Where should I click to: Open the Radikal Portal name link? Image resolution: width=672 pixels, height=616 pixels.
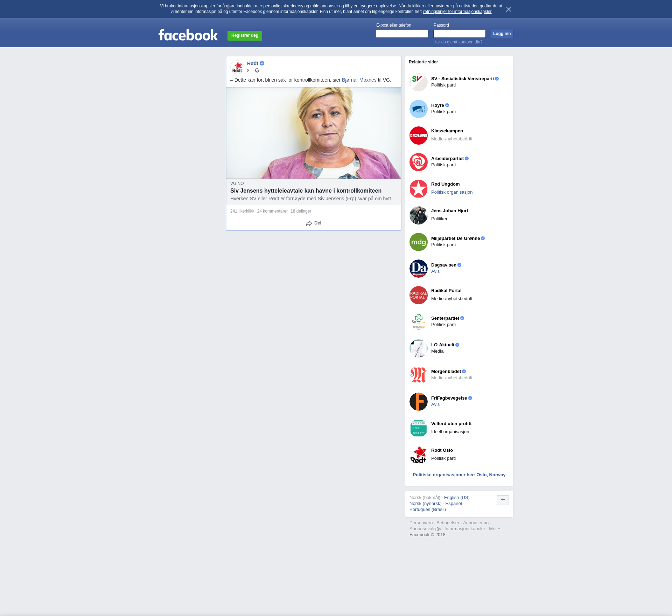point(446,291)
